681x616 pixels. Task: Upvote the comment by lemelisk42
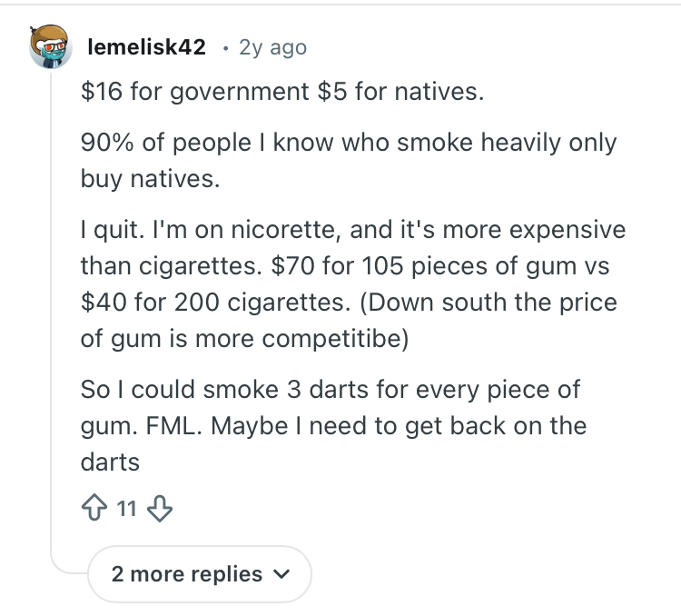(x=94, y=509)
